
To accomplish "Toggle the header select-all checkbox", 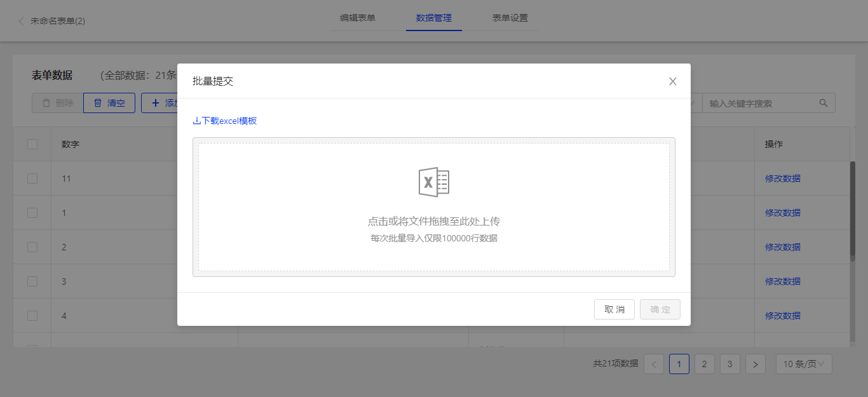I will coord(32,144).
